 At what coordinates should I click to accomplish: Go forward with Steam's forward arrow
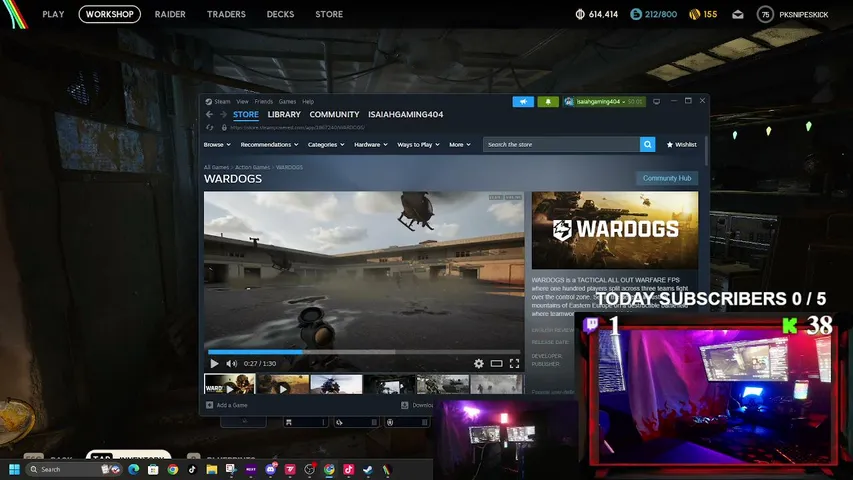(x=223, y=114)
